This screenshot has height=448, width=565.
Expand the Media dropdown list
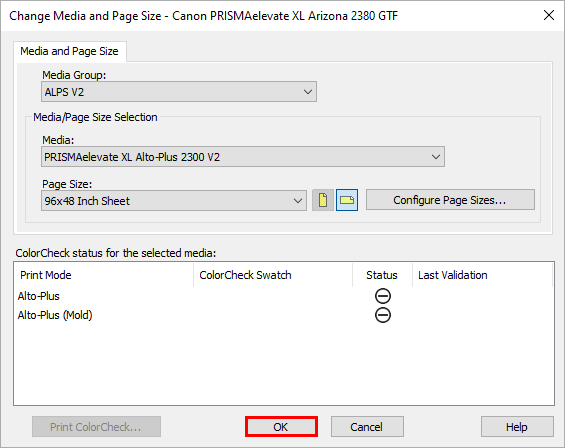[x=243, y=157]
